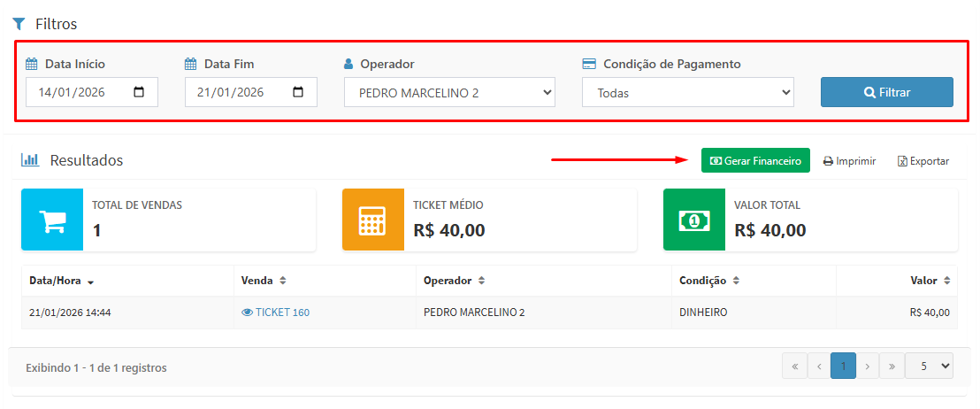
Task: Click Imprimir to print results
Action: coord(849,161)
